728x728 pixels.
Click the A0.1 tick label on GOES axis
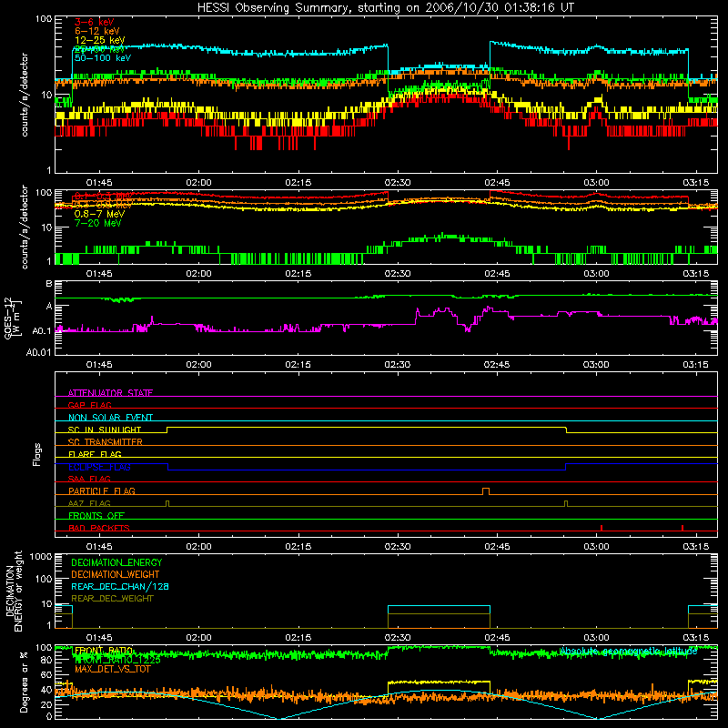tap(41, 331)
